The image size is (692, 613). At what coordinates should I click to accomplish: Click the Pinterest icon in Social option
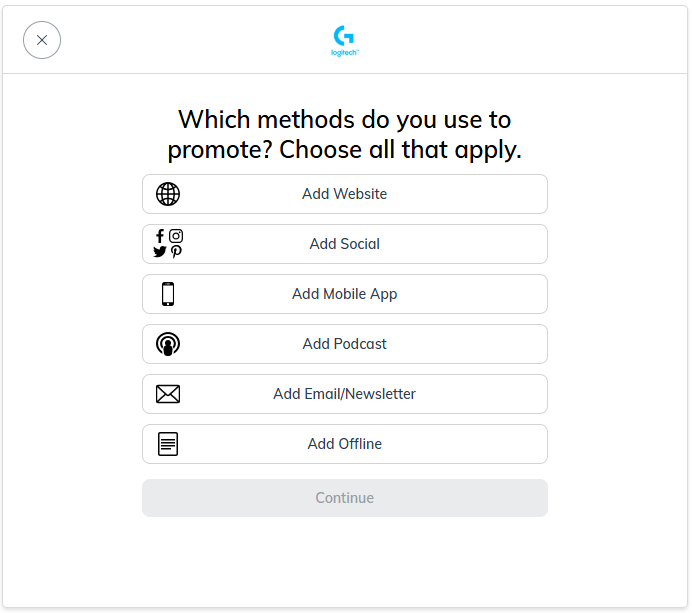[176, 252]
